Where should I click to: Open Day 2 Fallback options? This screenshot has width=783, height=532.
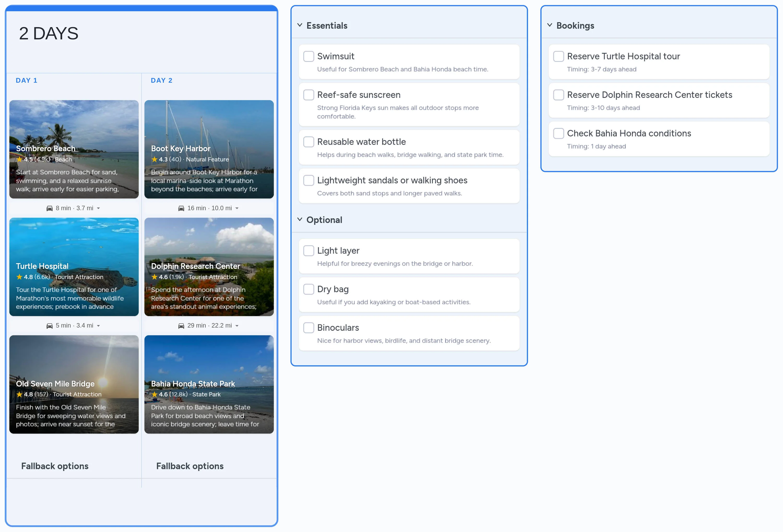coord(190,466)
